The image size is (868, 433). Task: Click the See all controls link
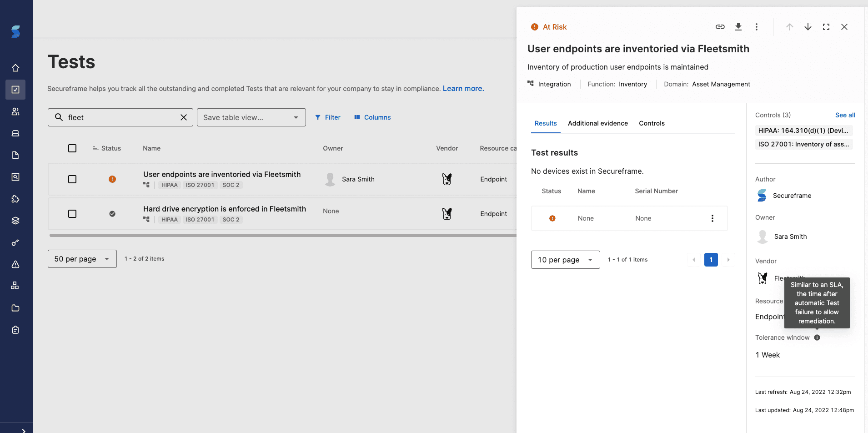point(845,115)
